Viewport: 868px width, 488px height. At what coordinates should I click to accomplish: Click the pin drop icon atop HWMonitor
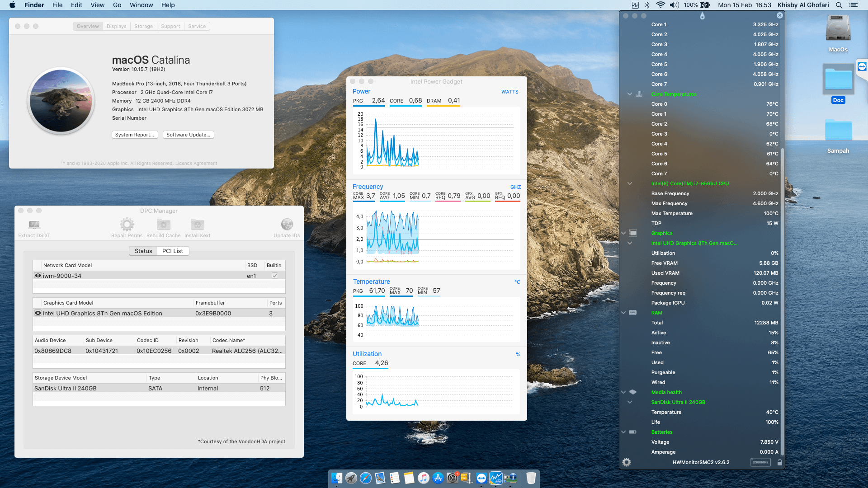pyautogui.click(x=702, y=16)
